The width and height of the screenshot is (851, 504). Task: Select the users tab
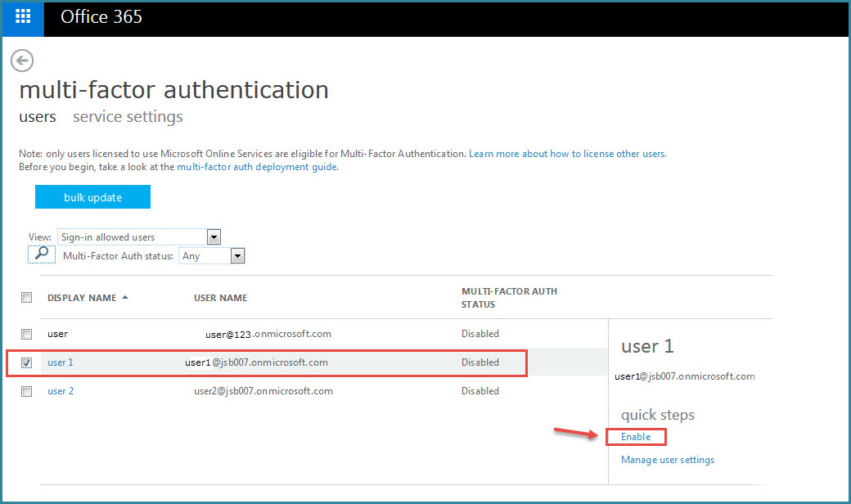37,117
